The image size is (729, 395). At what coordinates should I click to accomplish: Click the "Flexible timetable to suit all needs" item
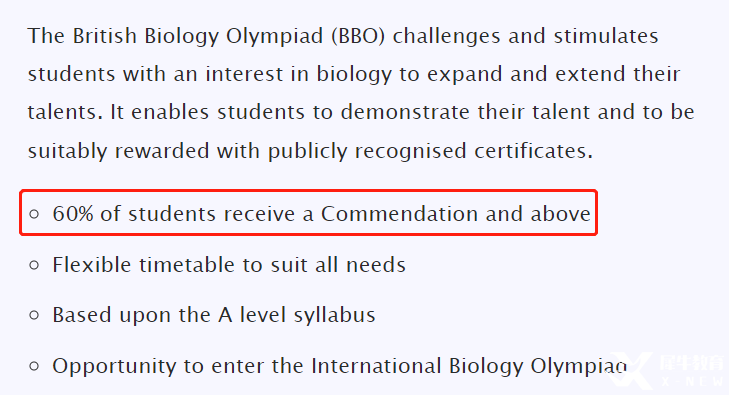tap(229, 265)
